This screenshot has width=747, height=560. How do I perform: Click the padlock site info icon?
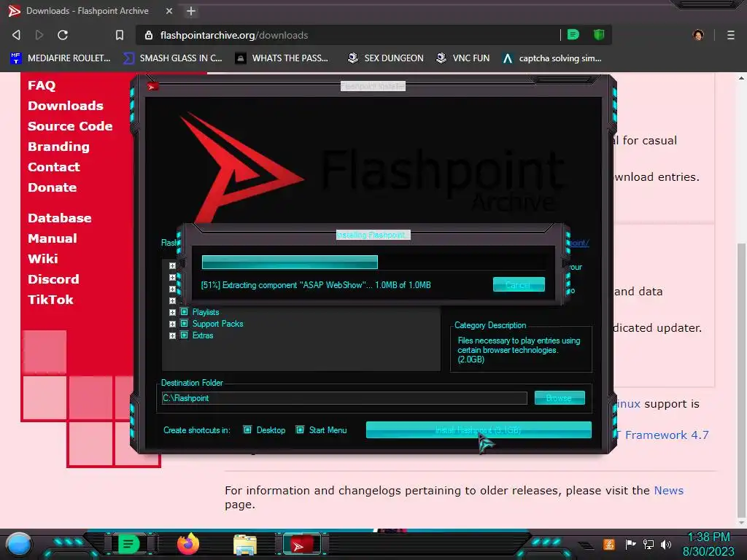tap(149, 35)
